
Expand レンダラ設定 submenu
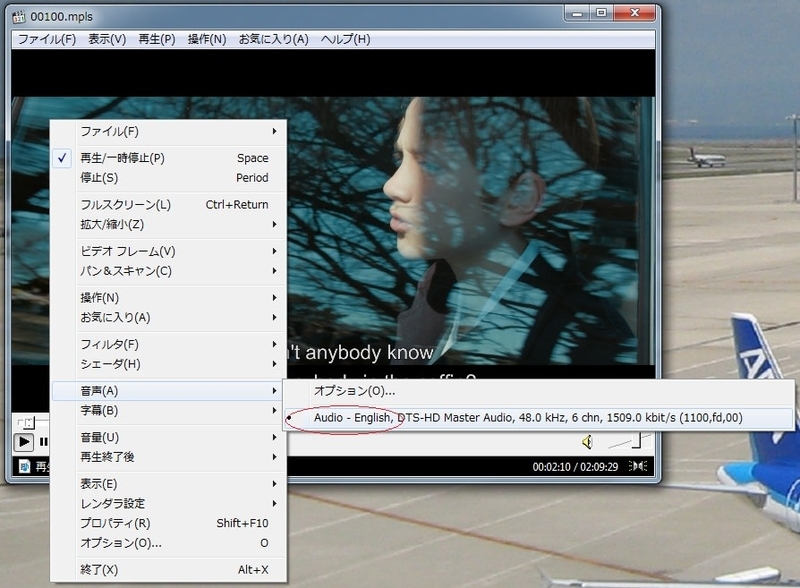(x=168, y=503)
